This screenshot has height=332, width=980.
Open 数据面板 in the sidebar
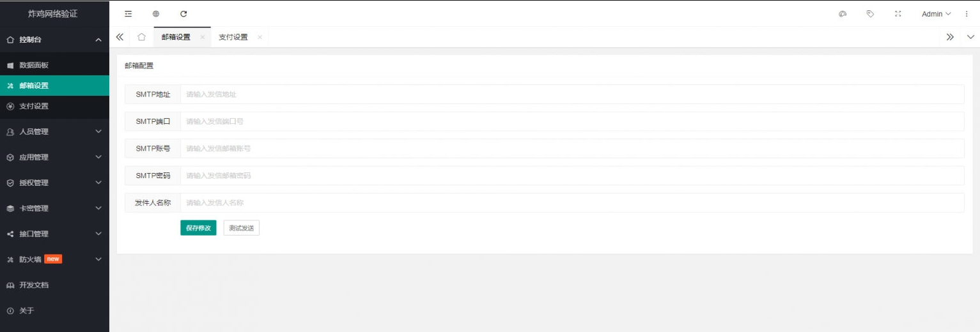pyautogui.click(x=54, y=65)
